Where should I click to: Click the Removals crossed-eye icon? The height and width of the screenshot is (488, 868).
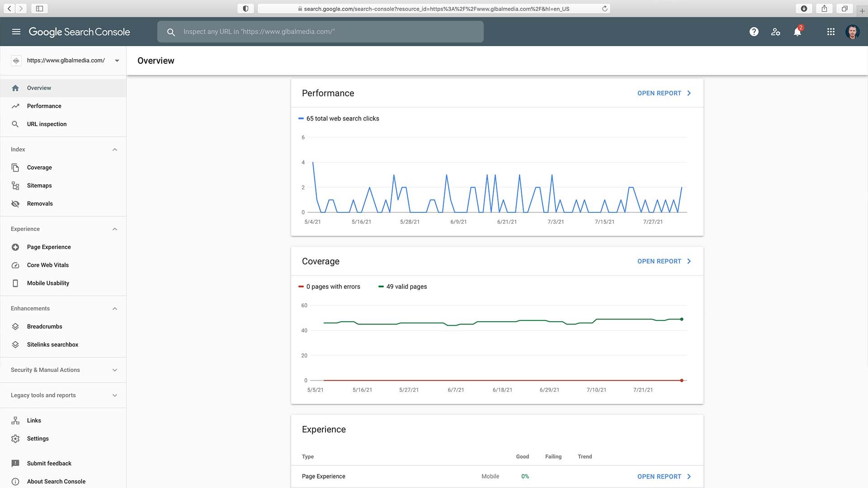click(x=15, y=204)
